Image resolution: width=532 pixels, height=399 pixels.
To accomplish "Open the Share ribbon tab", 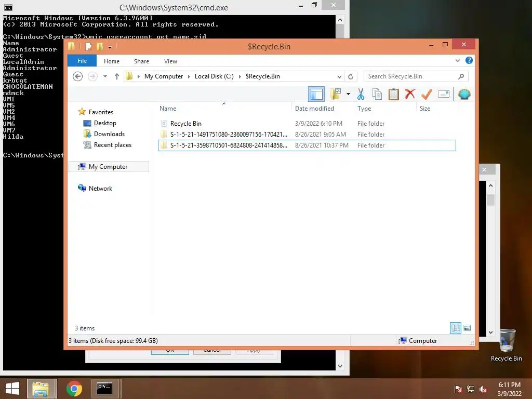I will pyautogui.click(x=141, y=61).
